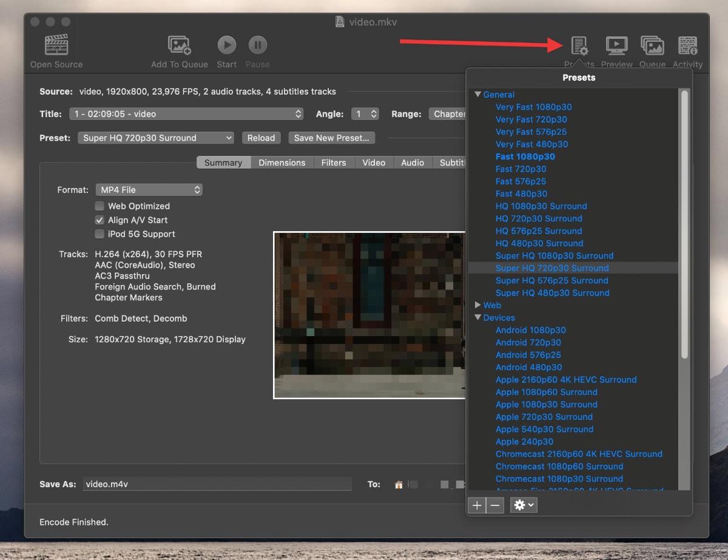
Task: Select the Android 576p25 preset
Action: 528,355
